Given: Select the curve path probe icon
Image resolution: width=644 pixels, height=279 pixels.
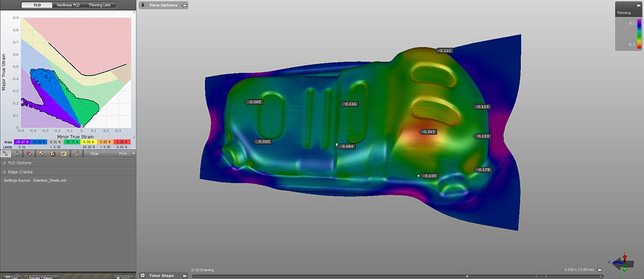Looking at the screenshot, I should click(x=77, y=153).
